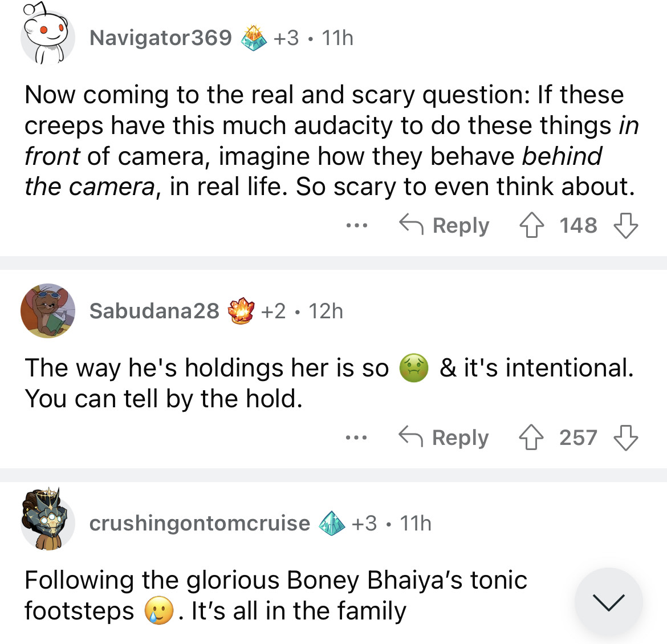Image resolution: width=667 pixels, height=644 pixels.
Task: Visit Sabudana28's profile via username
Action: [154, 311]
